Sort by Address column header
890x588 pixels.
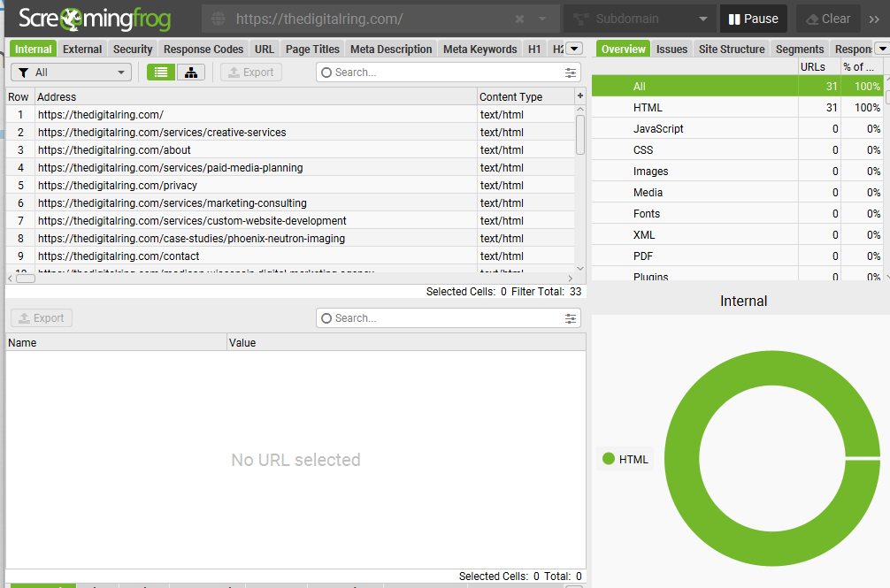click(x=256, y=97)
